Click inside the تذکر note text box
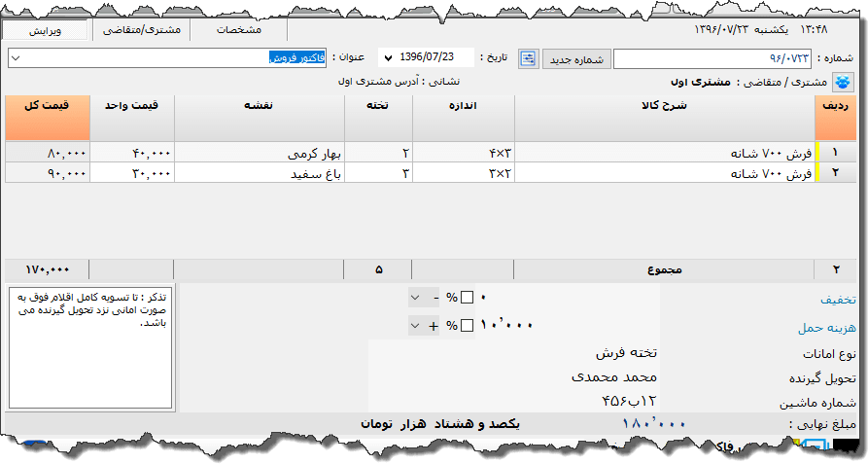Image resolution: width=868 pixels, height=464 pixels. [90, 347]
